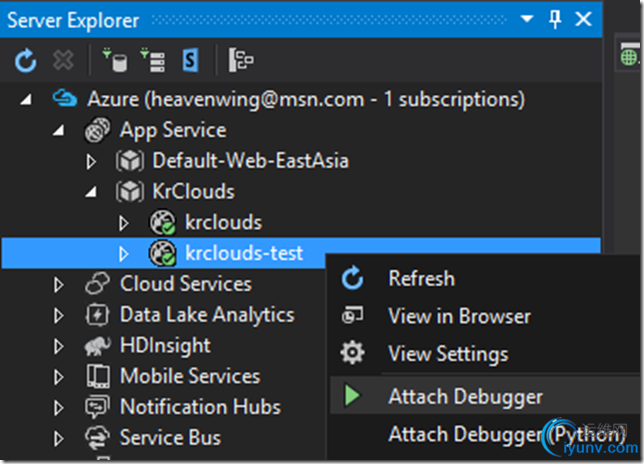Expand the Mobile Services node
This screenshot has width=644, height=464.
(58, 377)
